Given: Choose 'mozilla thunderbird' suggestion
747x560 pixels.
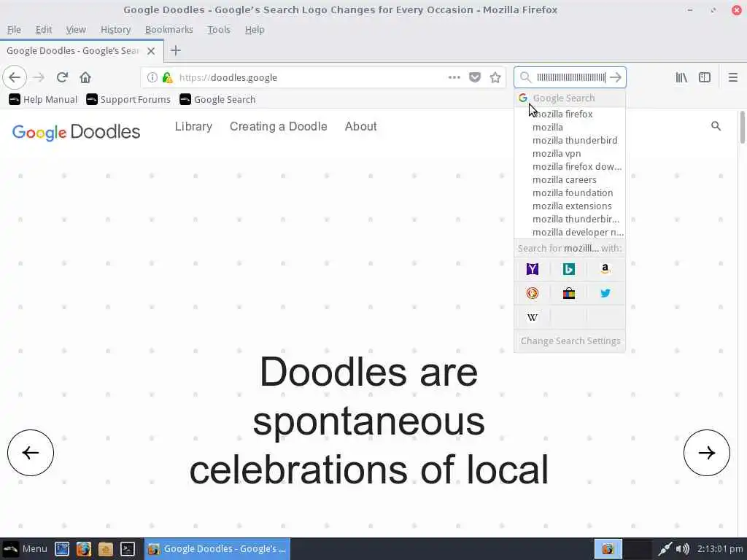Looking at the screenshot, I should [570, 141].
